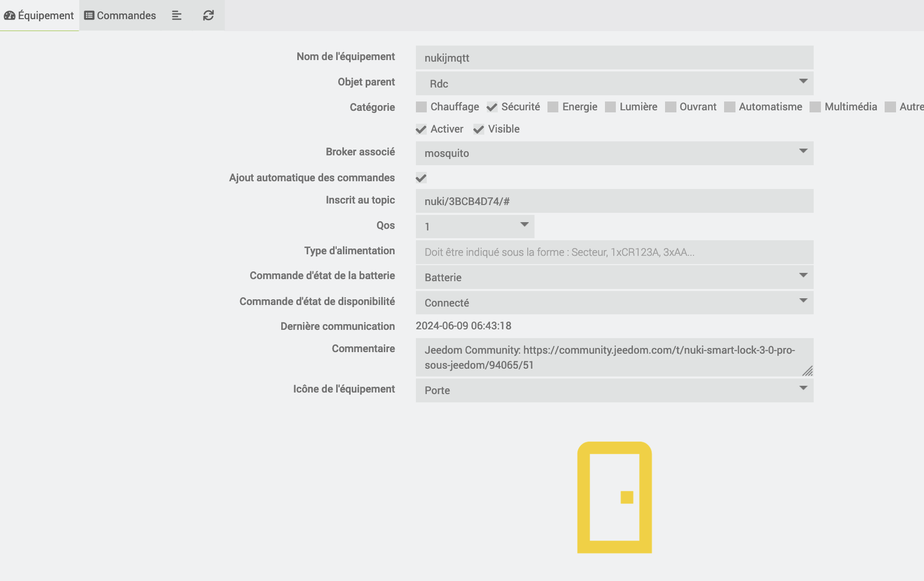Uncheck the Activer checkbox
This screenshot has height=581, width=924.
click(421, 129)
